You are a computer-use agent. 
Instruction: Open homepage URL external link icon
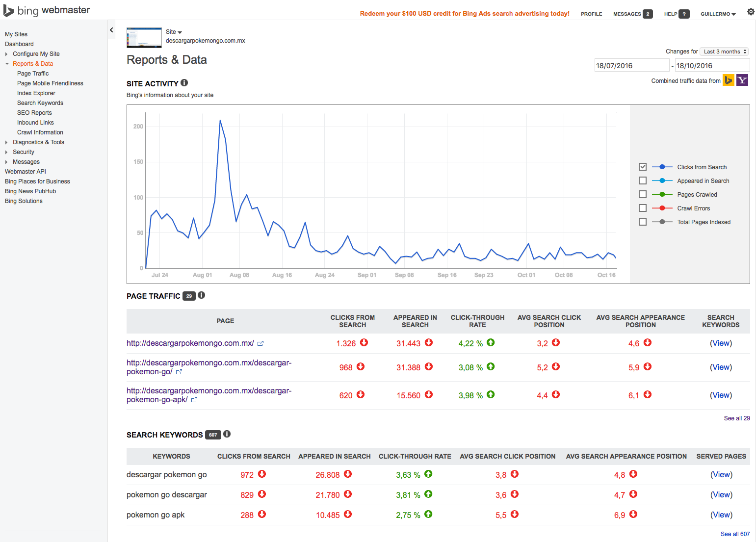(261, 344)
